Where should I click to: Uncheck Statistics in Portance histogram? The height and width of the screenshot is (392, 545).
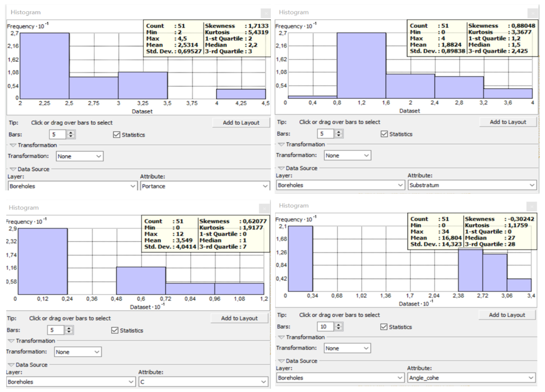117,135
